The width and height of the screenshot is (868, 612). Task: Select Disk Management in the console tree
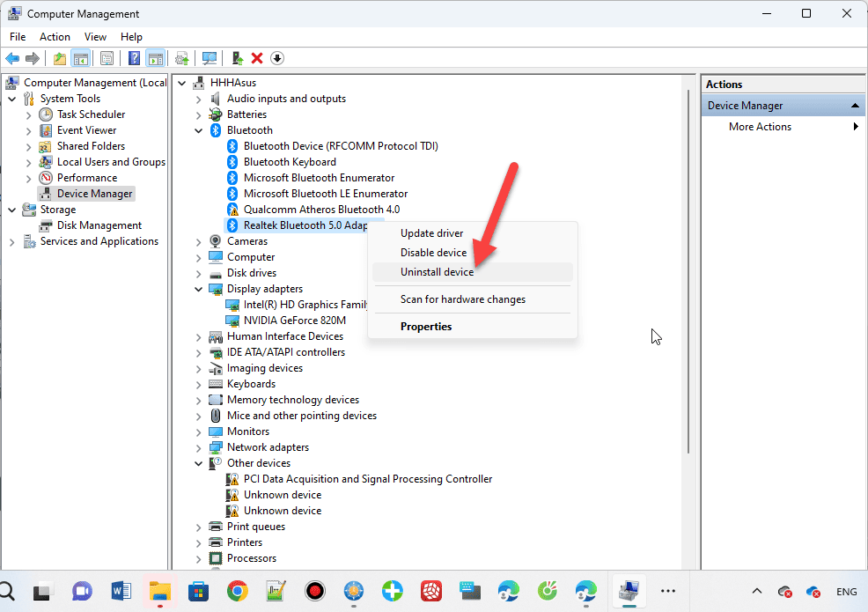tap(99, 225)
